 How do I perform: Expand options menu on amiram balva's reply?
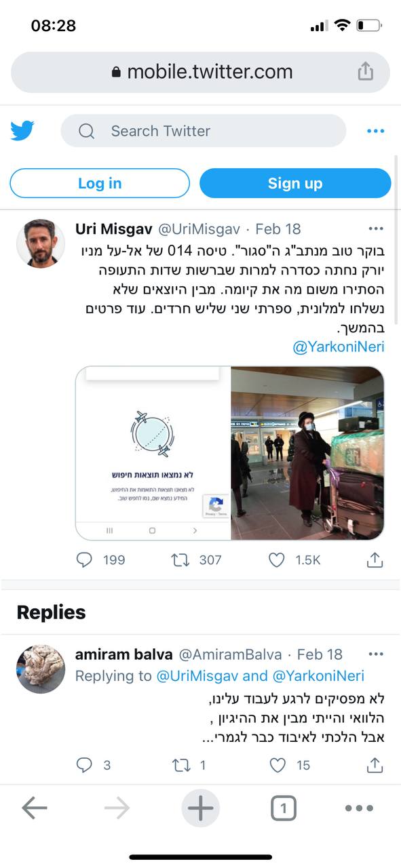click(375, 654)
